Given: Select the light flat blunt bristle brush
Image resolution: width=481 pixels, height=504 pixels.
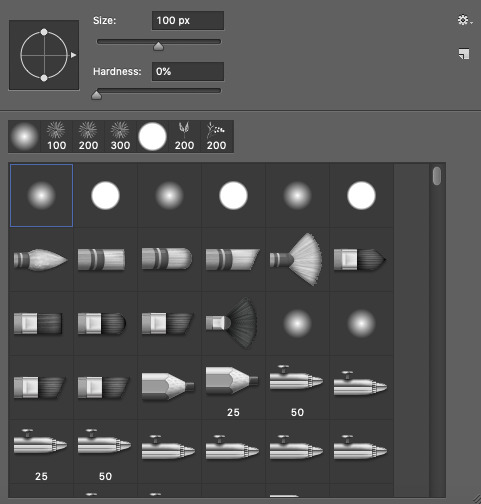Looking at the screenshot, I should (x=105, y=260).
